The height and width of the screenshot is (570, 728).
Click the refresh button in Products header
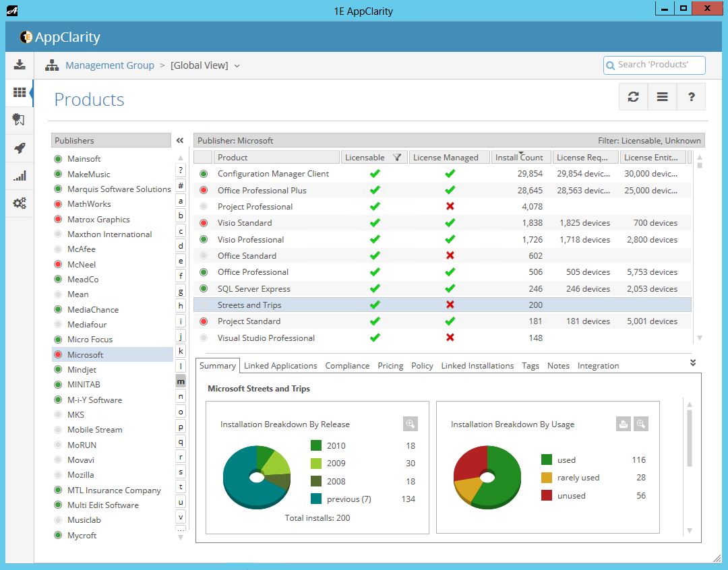tap(633, 97)
